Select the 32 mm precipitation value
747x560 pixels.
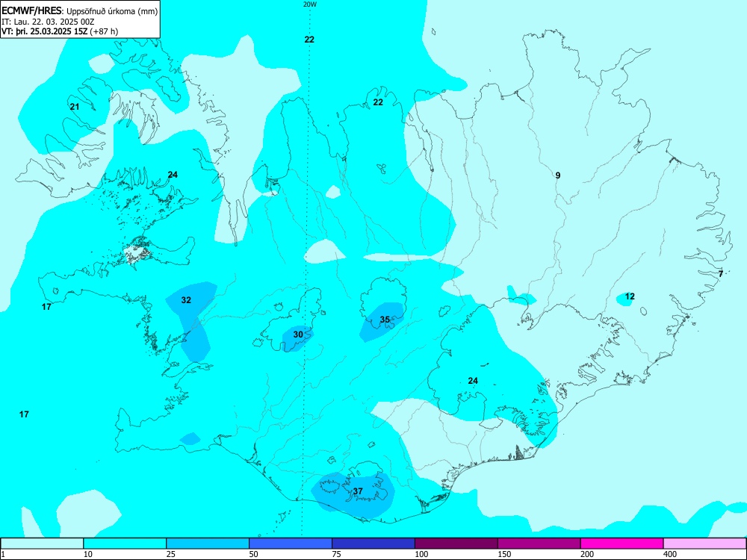coord(186,300)
